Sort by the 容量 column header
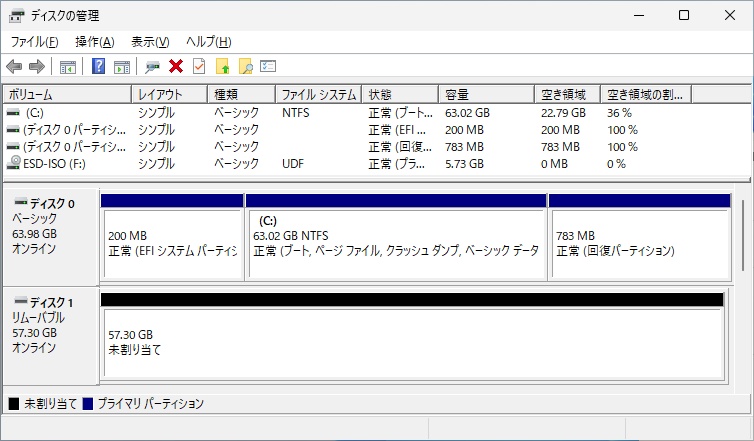Viewport: 754px width, 441px height. [x=487, y=94]
